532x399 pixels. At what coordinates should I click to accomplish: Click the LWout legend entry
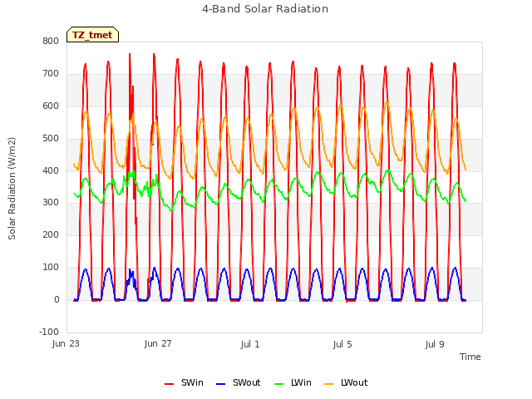click(346, 382)
